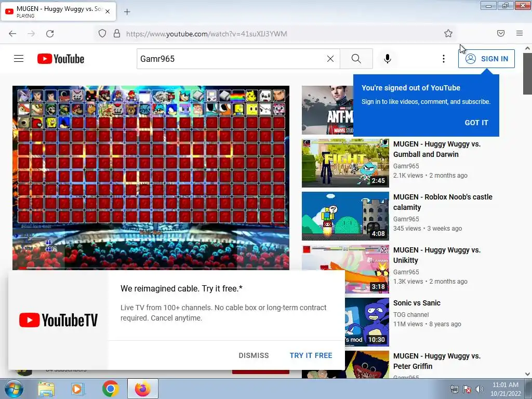The image size is (532, 399).
Task: Open Huggy Wuggy vs. Unikitty thumbnail
Action: 345,257
